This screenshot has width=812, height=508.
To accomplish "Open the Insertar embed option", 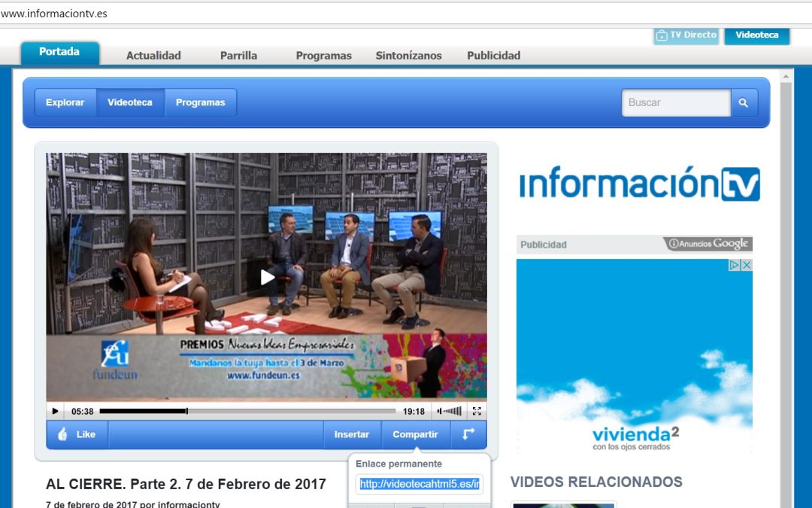I will click(x=352, y=434).
